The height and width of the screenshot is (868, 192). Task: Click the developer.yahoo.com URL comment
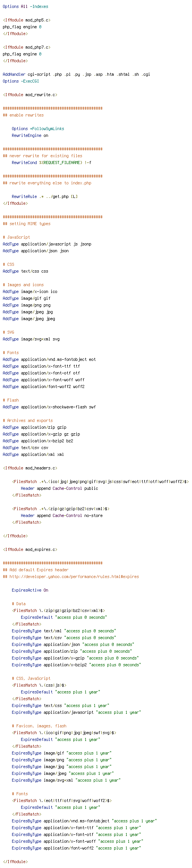tap(71, 577)
